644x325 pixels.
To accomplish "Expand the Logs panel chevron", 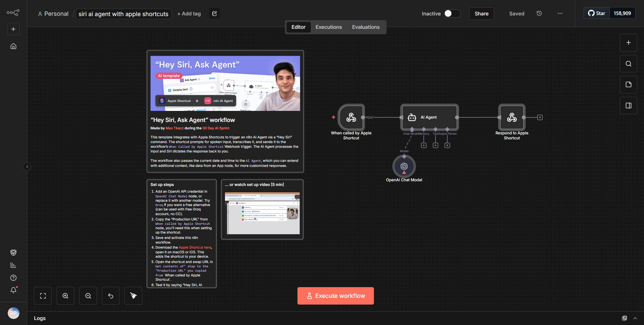I will 635,318.
